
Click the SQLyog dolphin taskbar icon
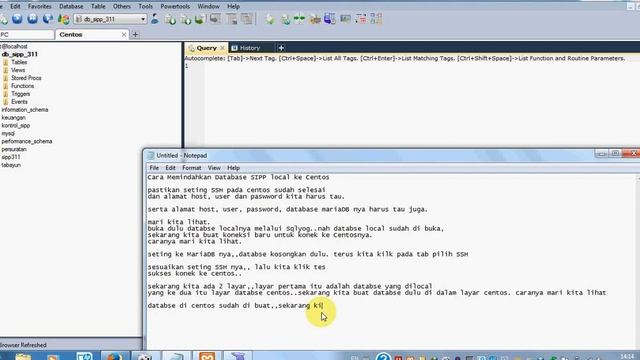tap(238, 356)
